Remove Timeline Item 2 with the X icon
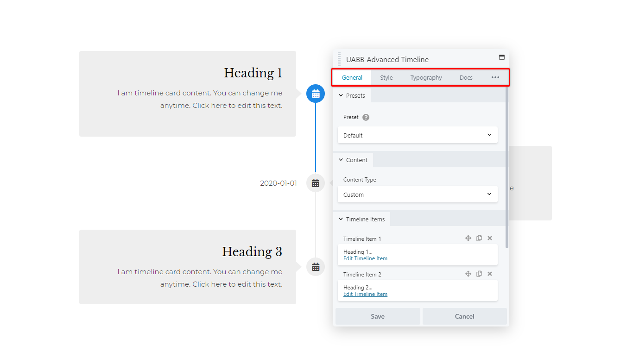 [490, 274]
